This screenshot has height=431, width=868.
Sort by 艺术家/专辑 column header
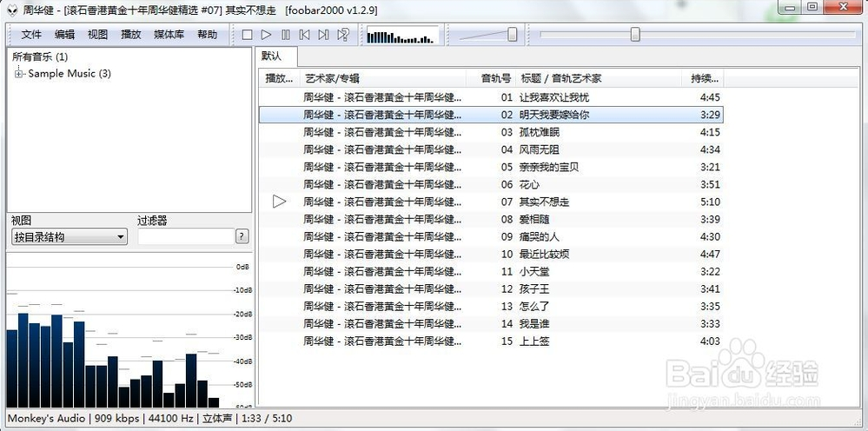[x=383, y=78]
